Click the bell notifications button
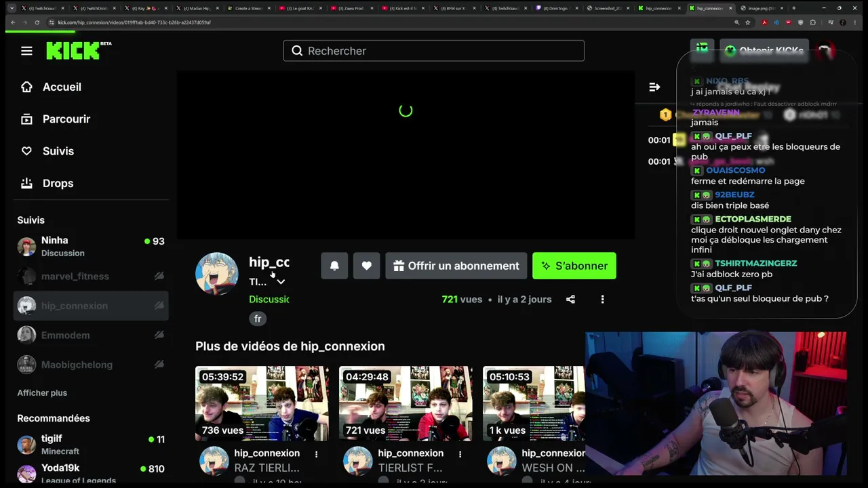Viewport: 868px width, 488px height. coord(334,266)
